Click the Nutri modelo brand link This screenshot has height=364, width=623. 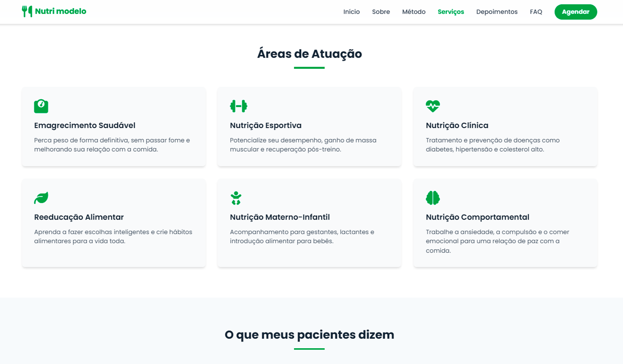[x=54, y=12]
